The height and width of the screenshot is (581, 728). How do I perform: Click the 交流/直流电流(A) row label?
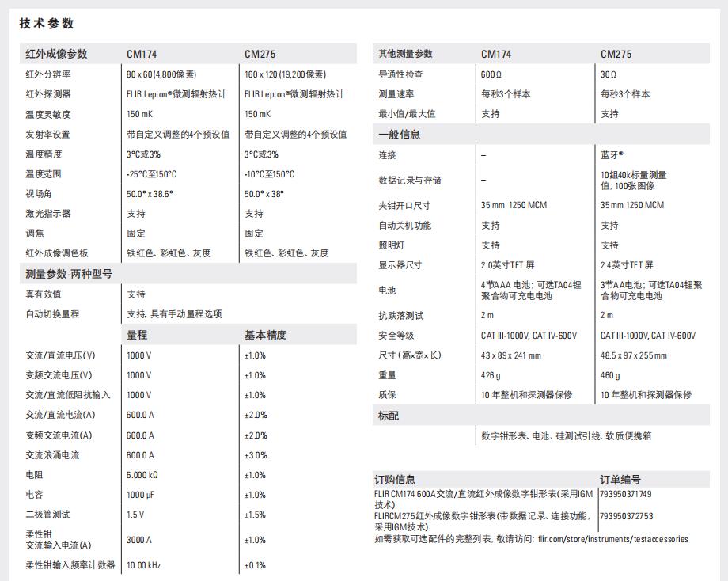click(60, 416)
